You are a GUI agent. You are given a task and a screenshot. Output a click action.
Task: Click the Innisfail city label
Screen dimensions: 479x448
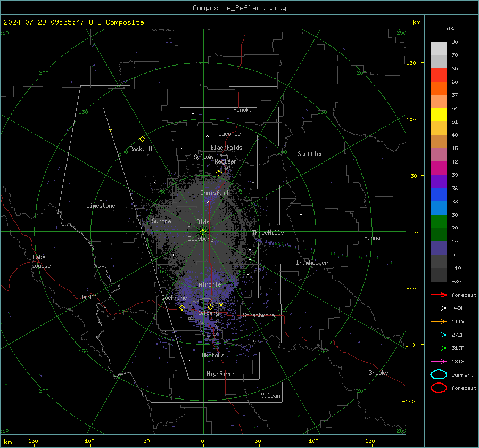tap(214, 193)
